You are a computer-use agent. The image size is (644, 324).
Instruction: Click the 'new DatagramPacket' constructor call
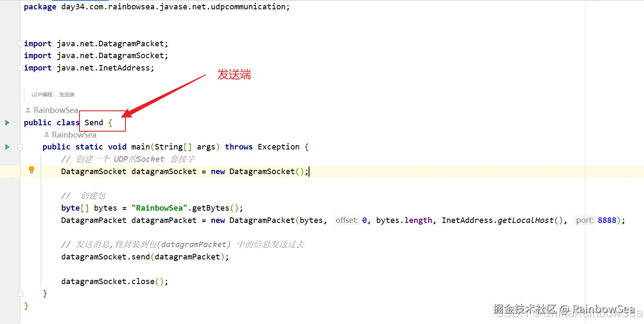tap(253, 220)
